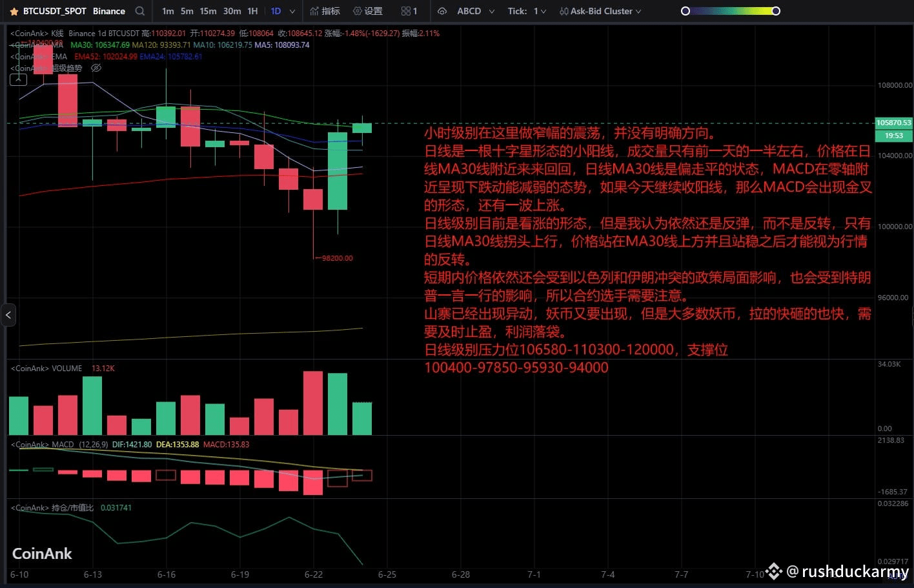
Task: Click the EMA24 value 105782.61
Action: pyautogui.click(x=185, y=57)
